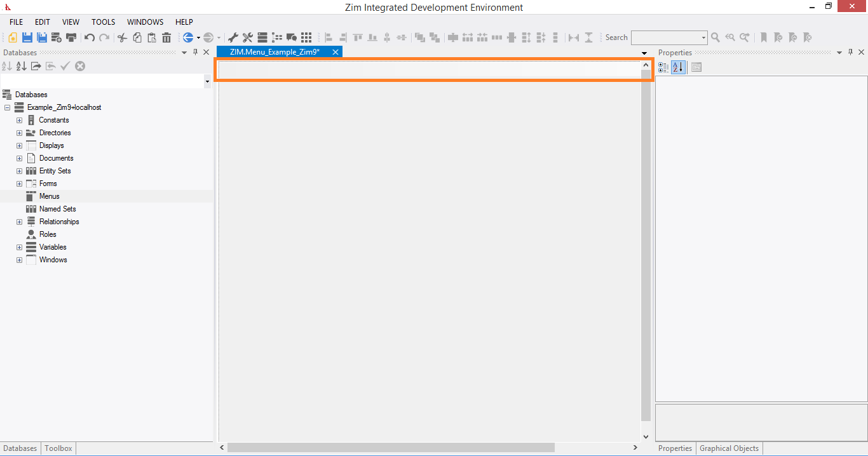Image resolution: width=868 pixels, height=456 pixels.
Task: Click the tree structure toolbar icon
Action: point(277,37)
